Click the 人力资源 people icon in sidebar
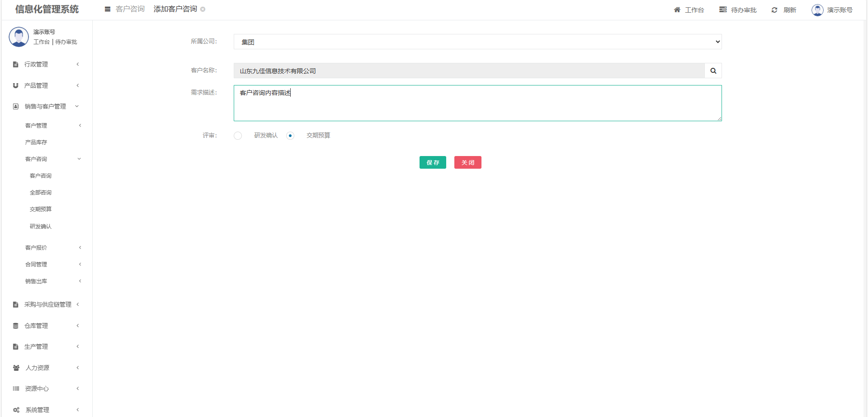Viewport: 868px width, 417px height. (16, 368)
